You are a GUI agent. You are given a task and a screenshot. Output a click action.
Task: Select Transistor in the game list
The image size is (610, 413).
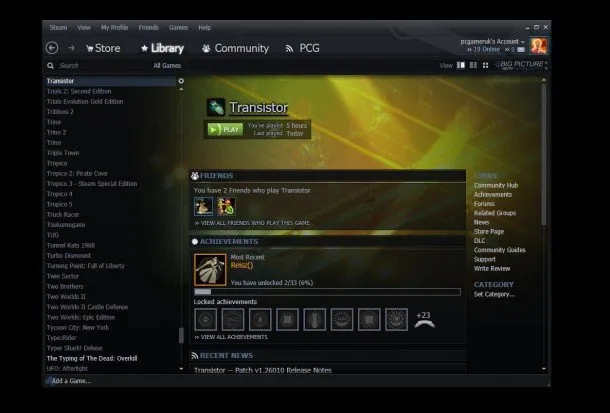(110, 81)
